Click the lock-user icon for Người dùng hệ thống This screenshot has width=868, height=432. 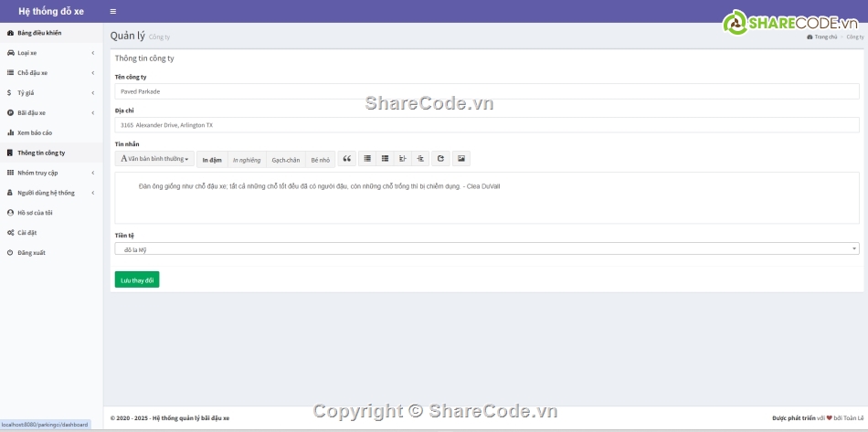pyautogui.click(x=10, y=193)
